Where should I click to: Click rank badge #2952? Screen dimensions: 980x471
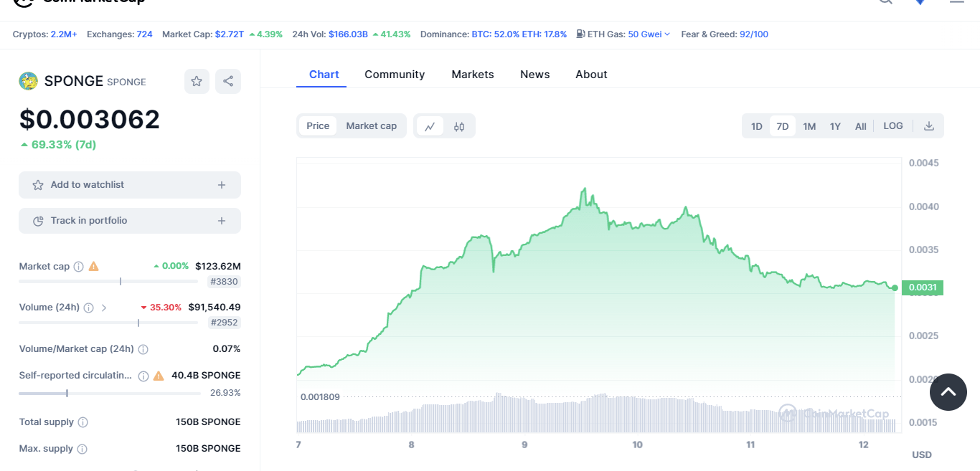coord(223,323)
